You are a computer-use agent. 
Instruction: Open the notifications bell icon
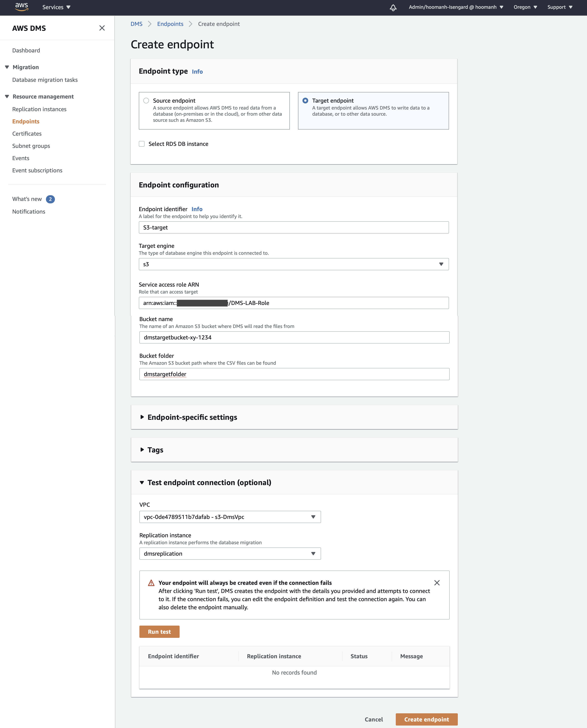393,7
